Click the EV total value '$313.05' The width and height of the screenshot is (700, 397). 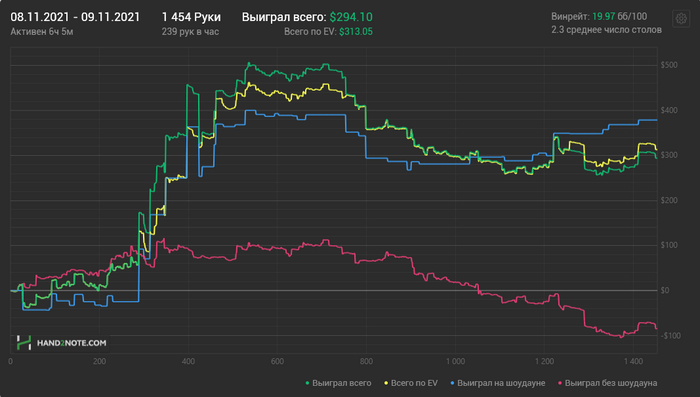[356, 32]
